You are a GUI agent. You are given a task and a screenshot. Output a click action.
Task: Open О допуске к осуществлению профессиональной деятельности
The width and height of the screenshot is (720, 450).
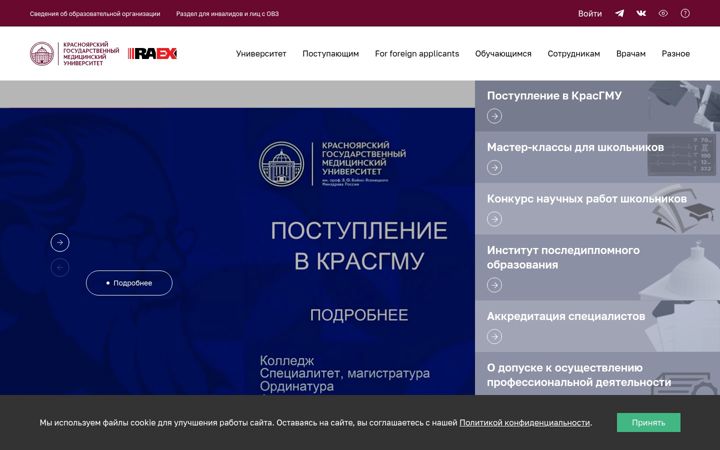point(597,374)
